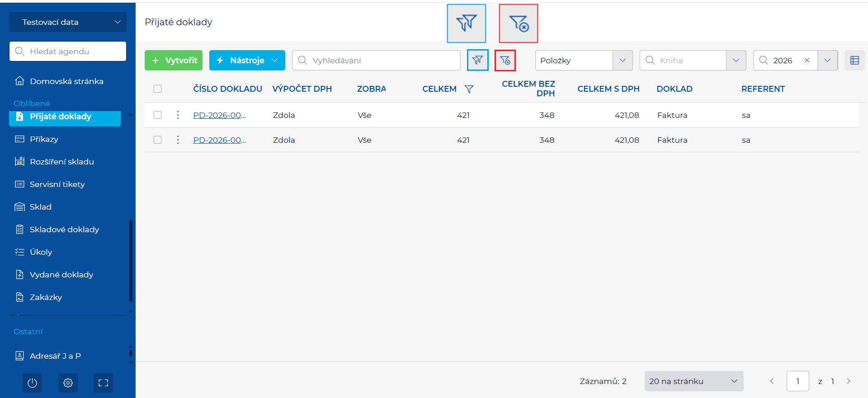Viewport: 868px width, 398px height.
Task: Open the advanced filter icon beside Vyhledávání
Action: (x=477, y=60)
